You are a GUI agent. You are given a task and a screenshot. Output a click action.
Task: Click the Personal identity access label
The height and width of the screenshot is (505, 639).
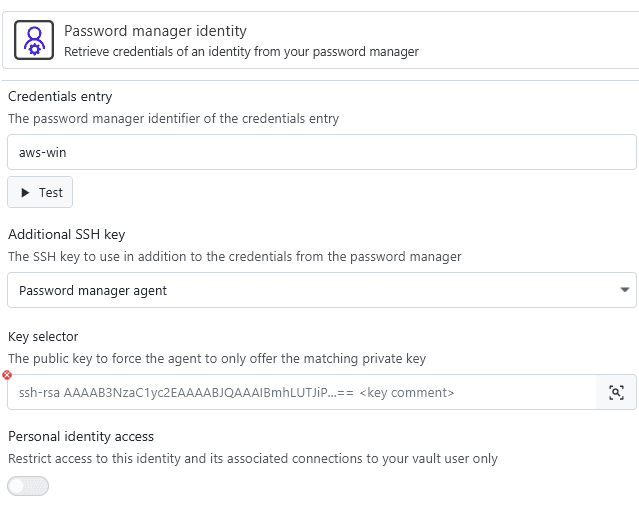[x=81, y=437]
